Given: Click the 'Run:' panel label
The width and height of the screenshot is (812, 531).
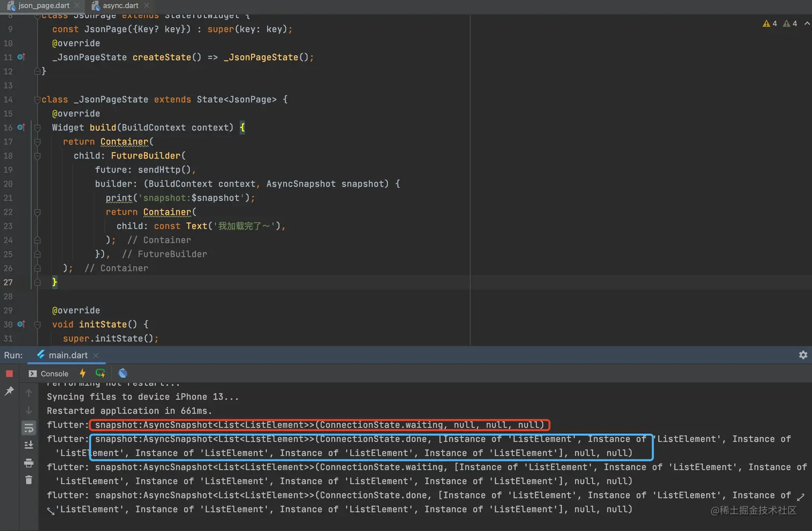Looking at the screenshot, I should pyautogui.click(x=13, y=355).
